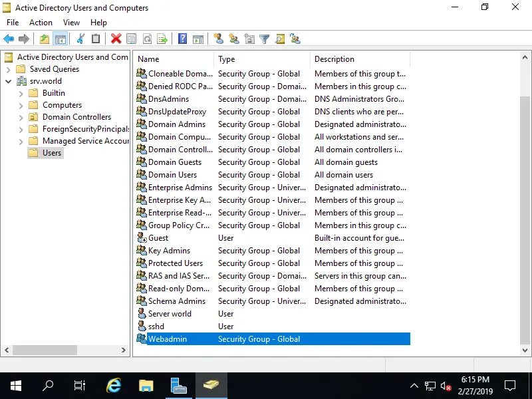The width and height of the screenshot is (532, 399).
Task: Create new organizational unit icon
Action: pyautogui.click(x=249, y=39)
